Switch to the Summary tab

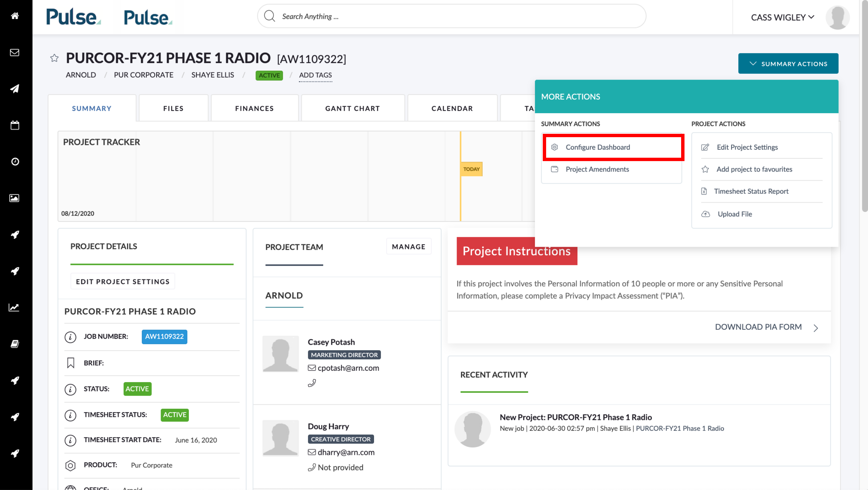pos(92,108)
